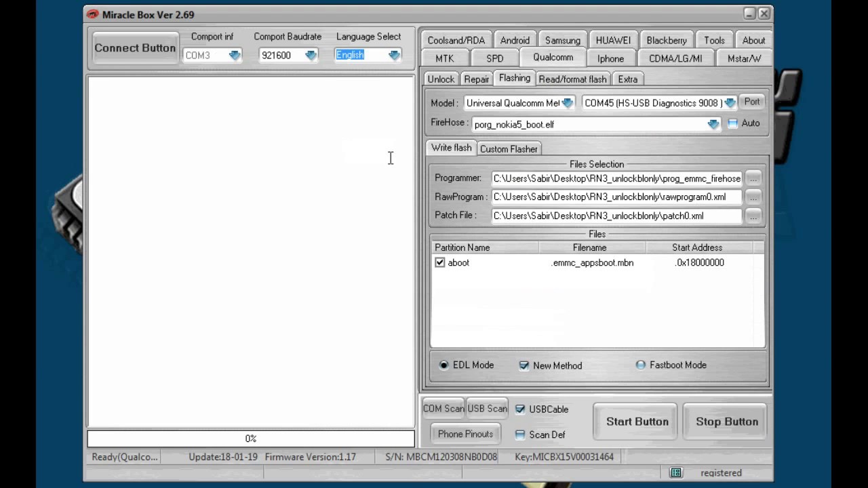Open the Comport Baudrate dropdown
The height and width of the screenshot is (488, 868).
(x=311, y=56)
